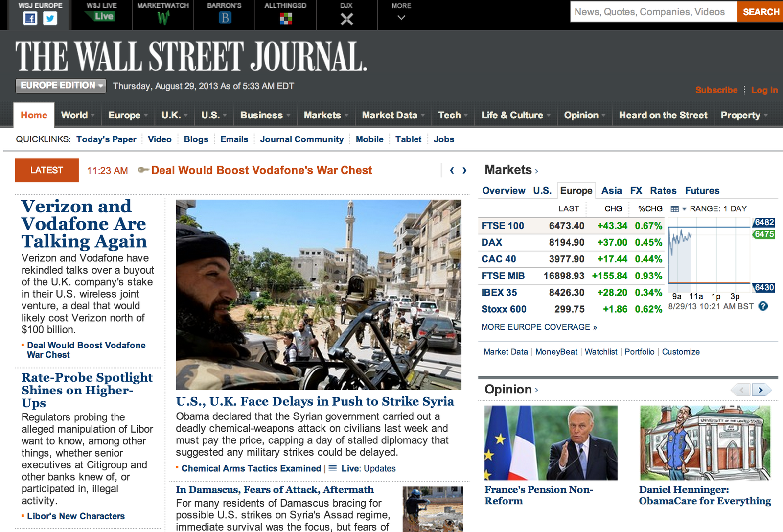Advance Opinion carousel with right arrow
This screenshot has width=783, height=532.
[761, 390]
